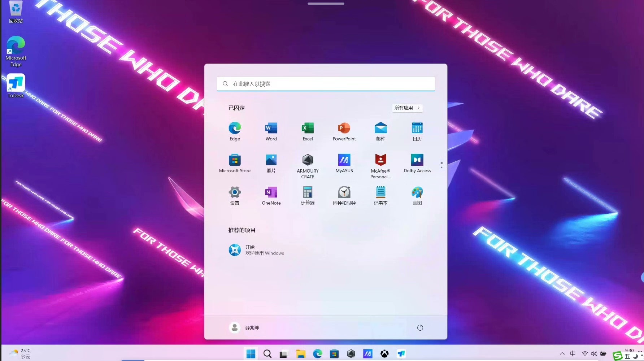Open MyASUS from the taskbar
This screenshot has height=361, width=644.
[368, 354]
